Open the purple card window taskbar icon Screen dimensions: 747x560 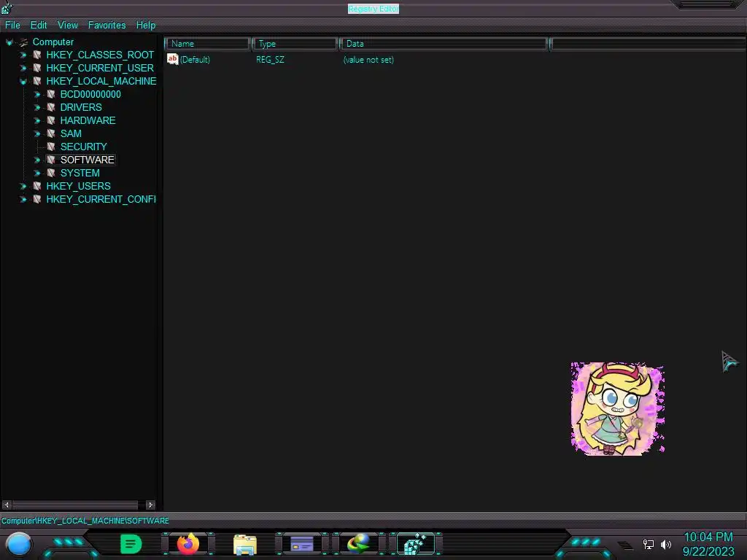[302, 544]
